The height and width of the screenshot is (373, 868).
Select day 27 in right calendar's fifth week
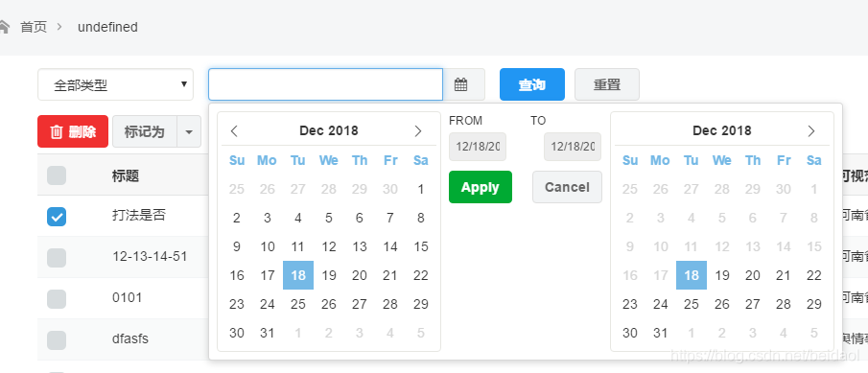pos(752,304)
